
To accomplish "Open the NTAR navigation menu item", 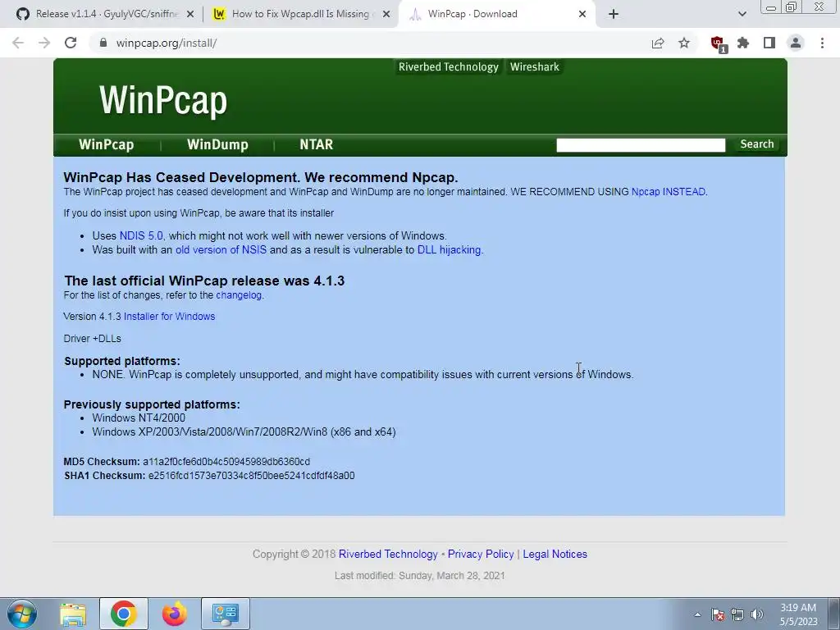I will (x=316, y=144).
